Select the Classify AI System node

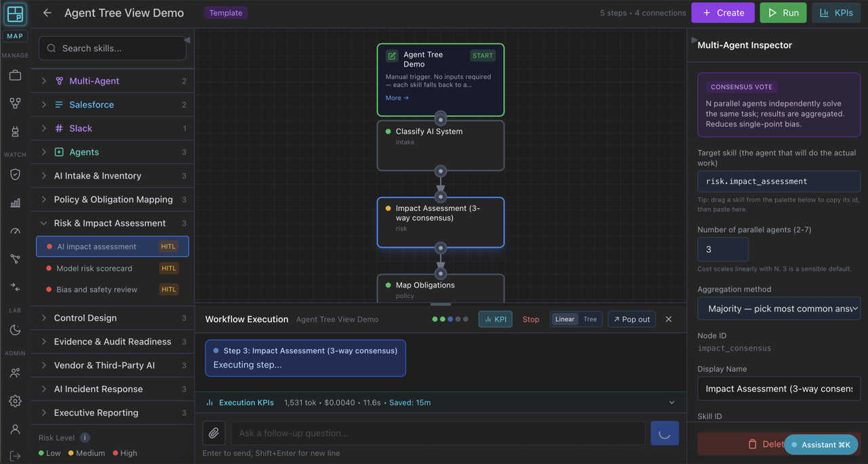click(x=441, y=145)
